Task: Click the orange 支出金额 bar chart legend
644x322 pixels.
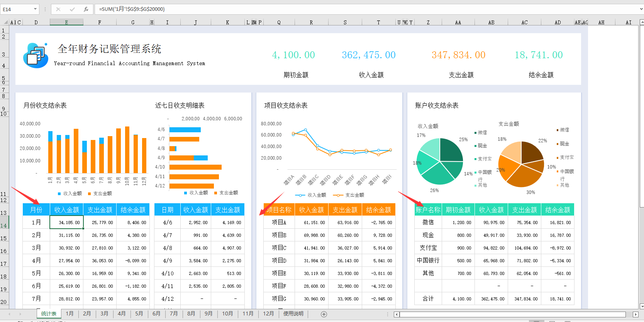Action: [x=100, y=194]
